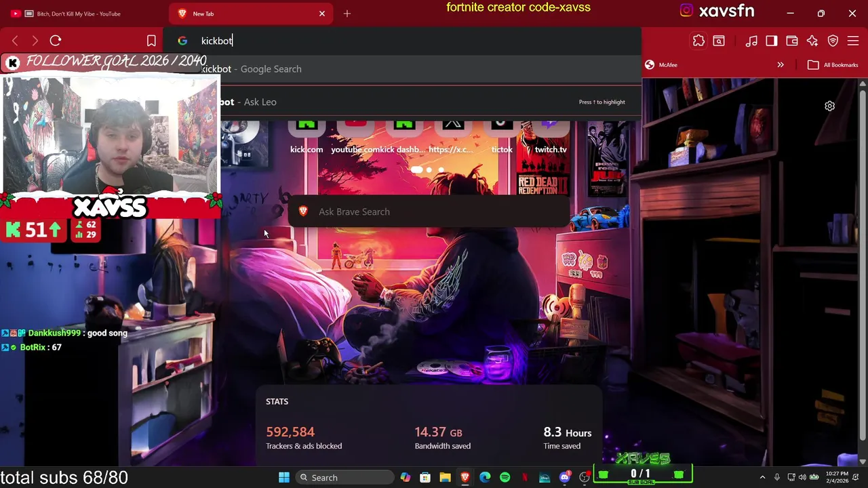
Task: Open Microsoft Edge from the taskbar
Action: (x=485, y=478)
